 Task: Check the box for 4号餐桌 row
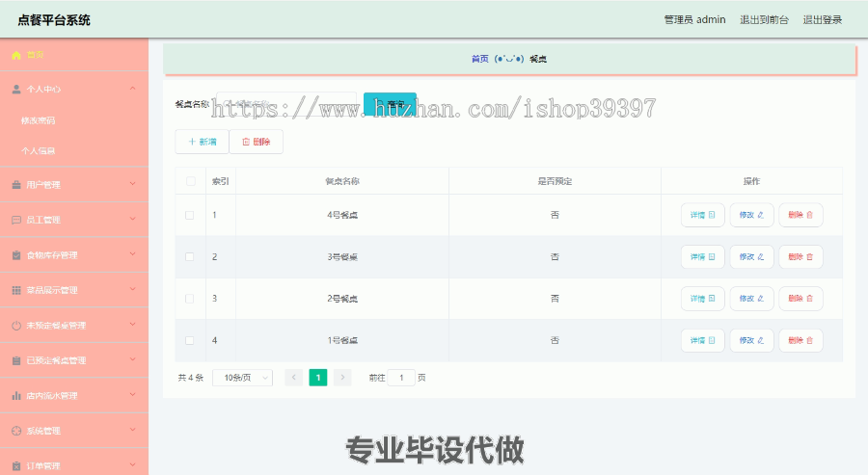click(189, 215)
